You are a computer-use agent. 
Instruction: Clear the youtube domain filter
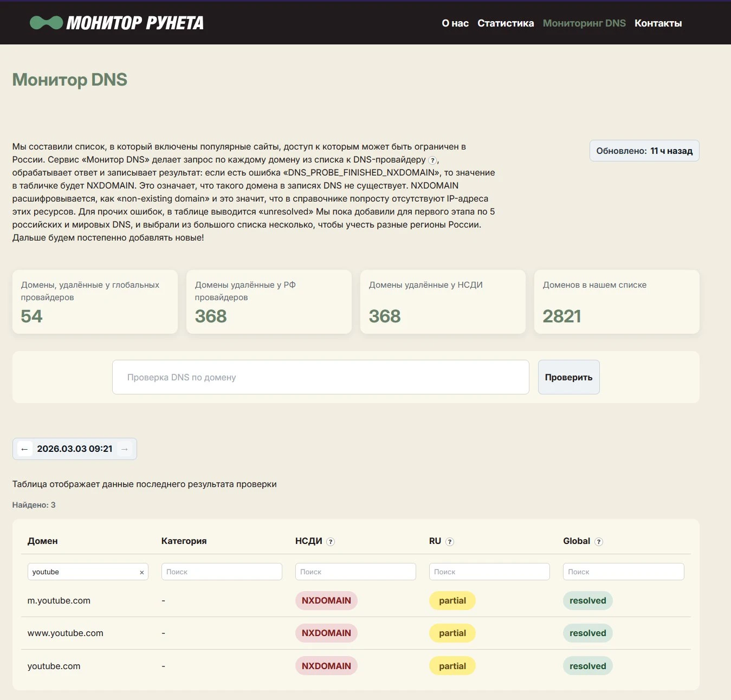tap(142, 572)
